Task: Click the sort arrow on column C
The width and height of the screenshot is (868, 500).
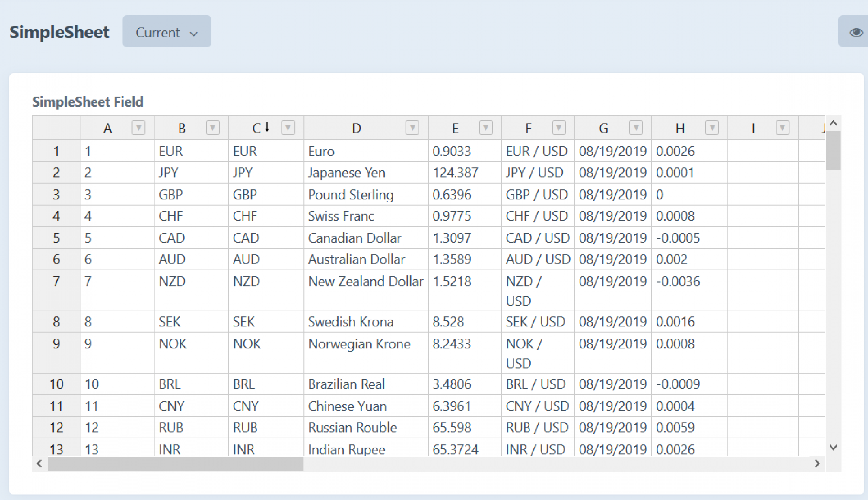Action: pos(267,127)
